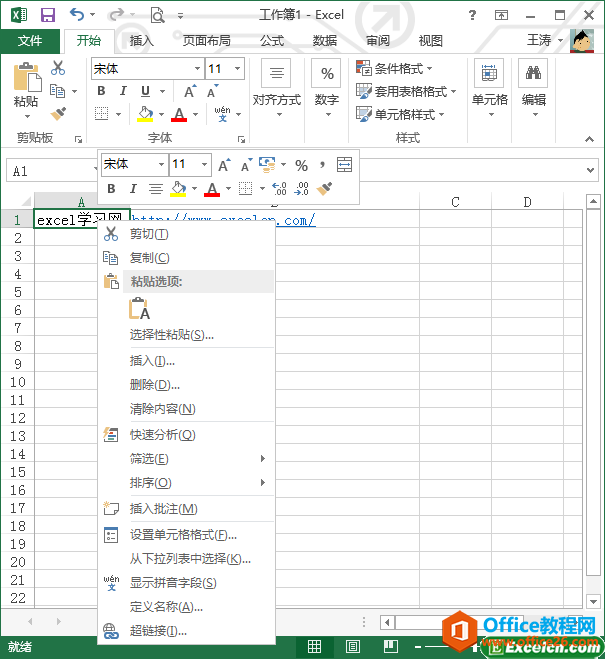The height and width of the screenshot is (659, 605).
Task: Click the large Paste clipboard icon in ribbon
Action: 27,77
